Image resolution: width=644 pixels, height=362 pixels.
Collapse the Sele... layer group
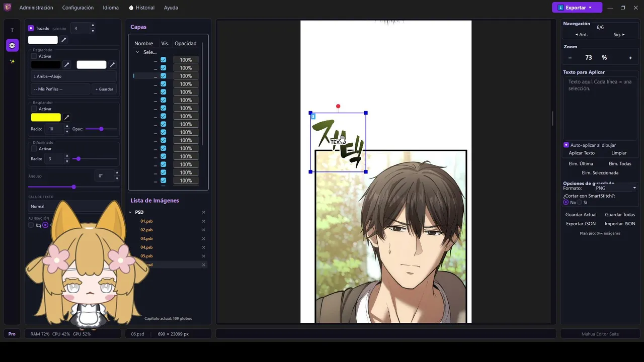(137, 52)
